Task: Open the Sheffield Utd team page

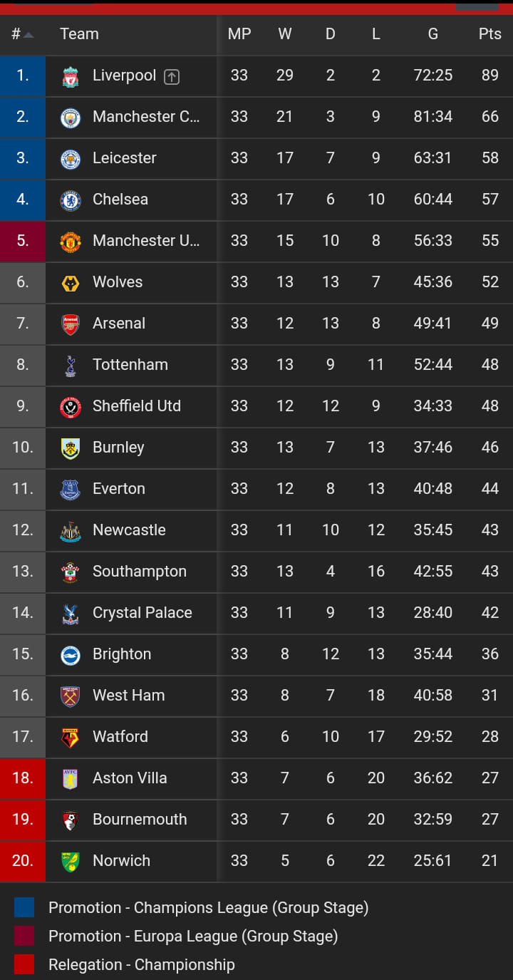Action: (137, 406)
